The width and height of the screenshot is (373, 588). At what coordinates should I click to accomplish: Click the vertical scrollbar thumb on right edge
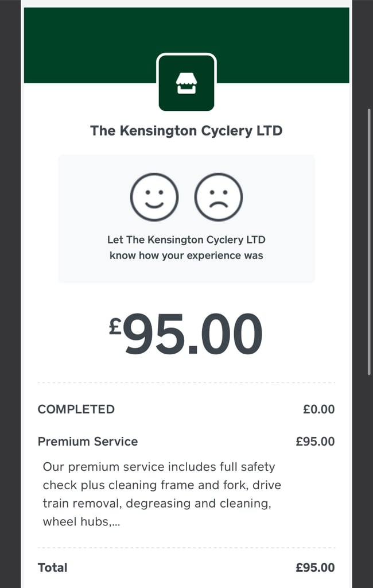point(369,242)
